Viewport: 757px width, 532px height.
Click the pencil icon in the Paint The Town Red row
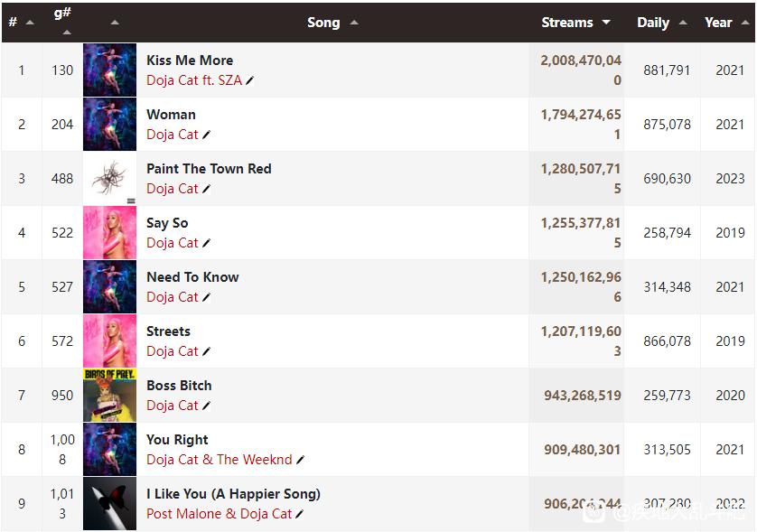click(206, 189)
